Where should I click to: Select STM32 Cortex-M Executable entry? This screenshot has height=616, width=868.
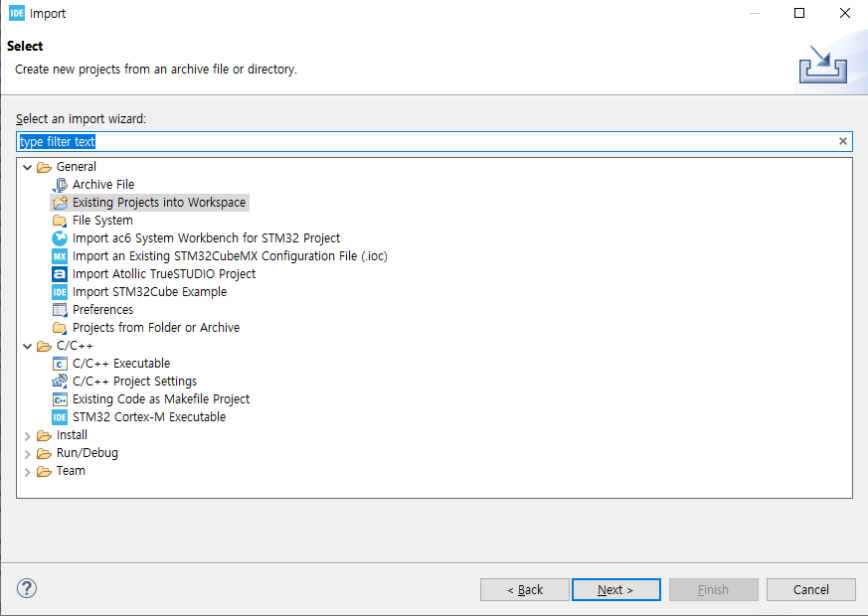149,417
